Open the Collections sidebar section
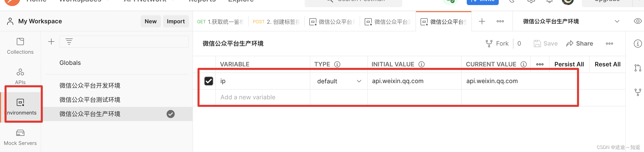The width and height of the screenshot is (644, 152). [x=20, y=46]
